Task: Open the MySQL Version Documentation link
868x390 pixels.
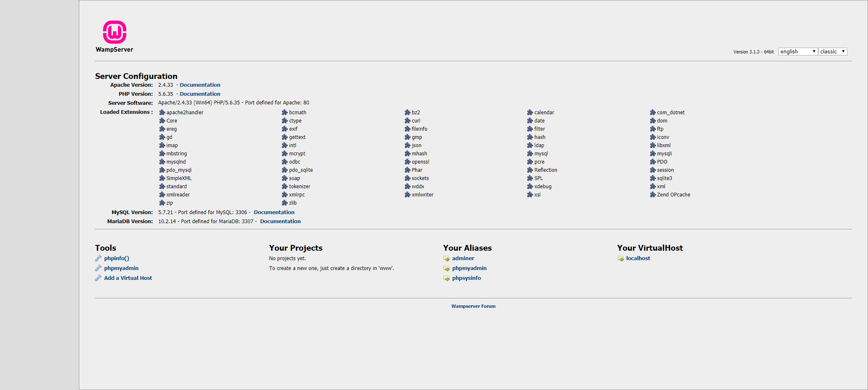Action: 274,212
